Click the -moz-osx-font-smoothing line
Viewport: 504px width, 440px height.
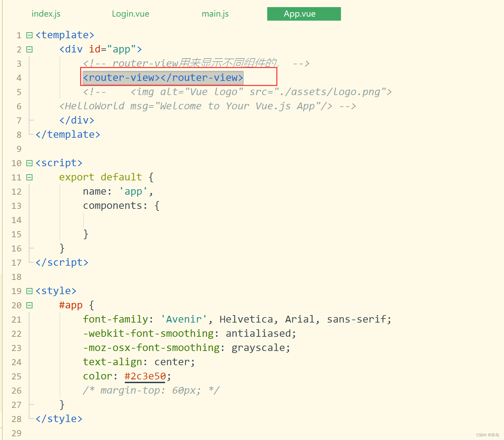tap(187, 348)
